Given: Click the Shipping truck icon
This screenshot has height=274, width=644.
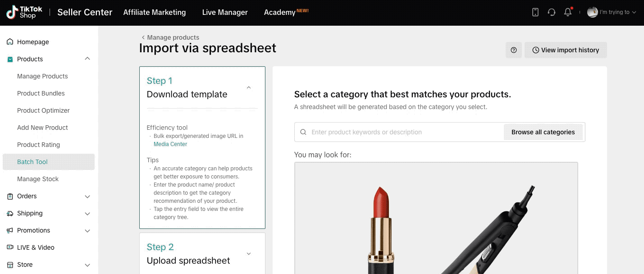Looking at the screenshot, I should tap(10, 213).
